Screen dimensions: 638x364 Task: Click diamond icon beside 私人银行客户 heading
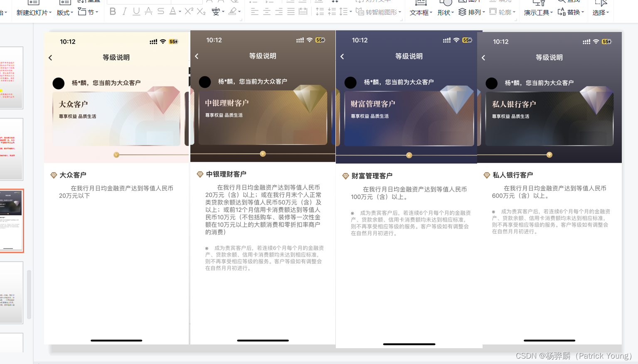487,175
